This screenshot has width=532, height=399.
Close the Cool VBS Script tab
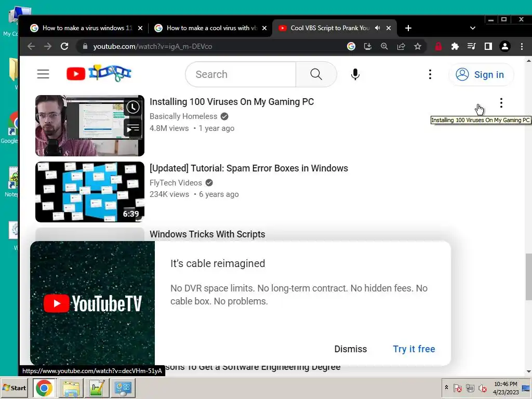pos(389,28)
